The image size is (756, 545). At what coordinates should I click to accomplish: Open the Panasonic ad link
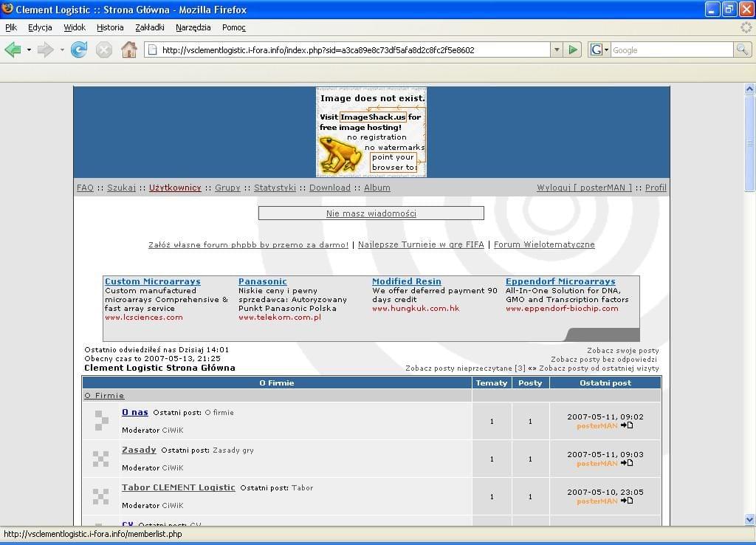pyautogui.click(x=263, y=281)
